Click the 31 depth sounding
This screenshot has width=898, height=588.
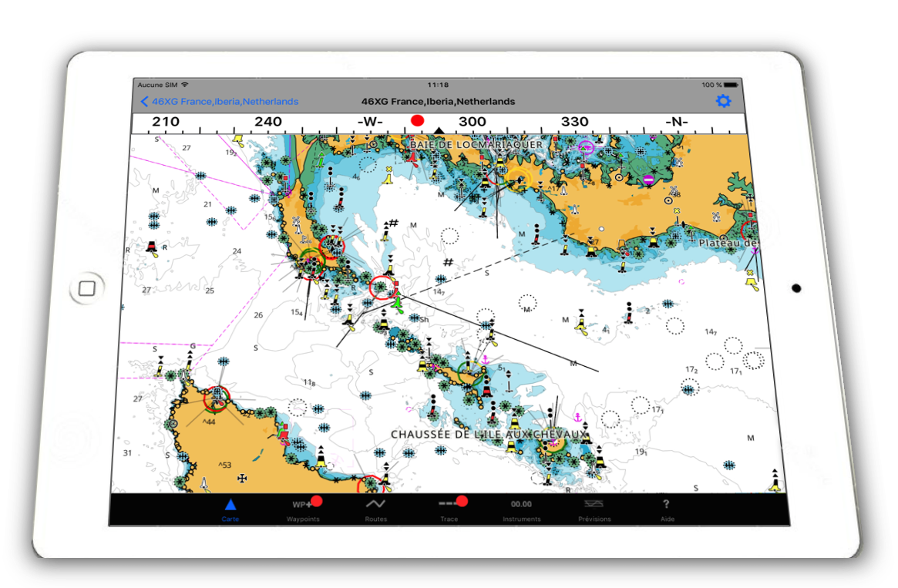[x=127, y=453]
